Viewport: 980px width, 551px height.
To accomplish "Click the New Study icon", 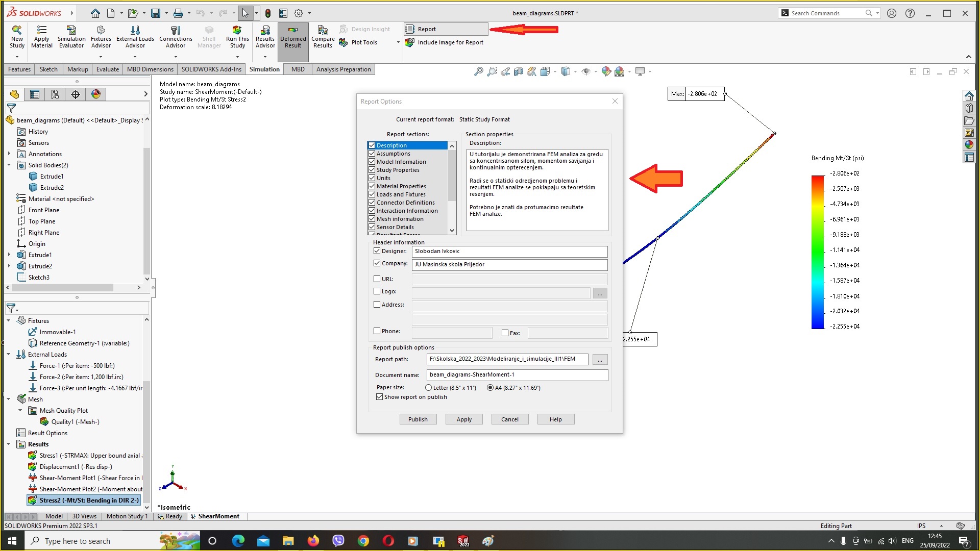I will point(17,37).
